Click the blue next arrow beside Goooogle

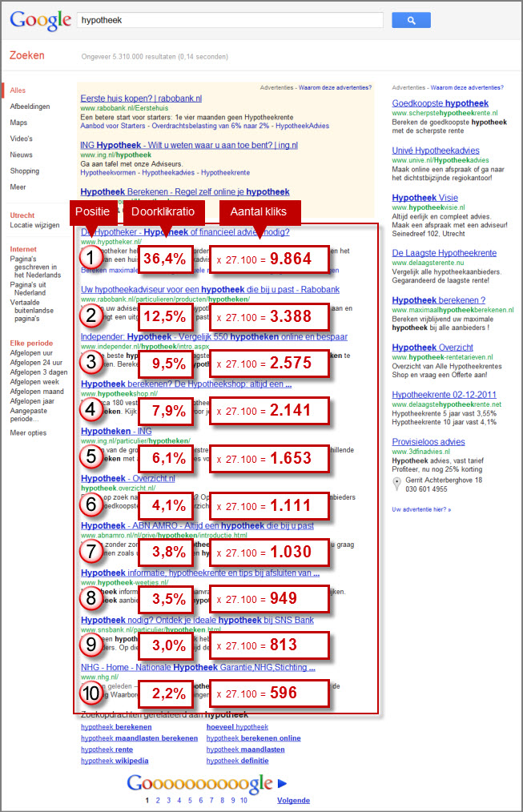tap(282, 783)
